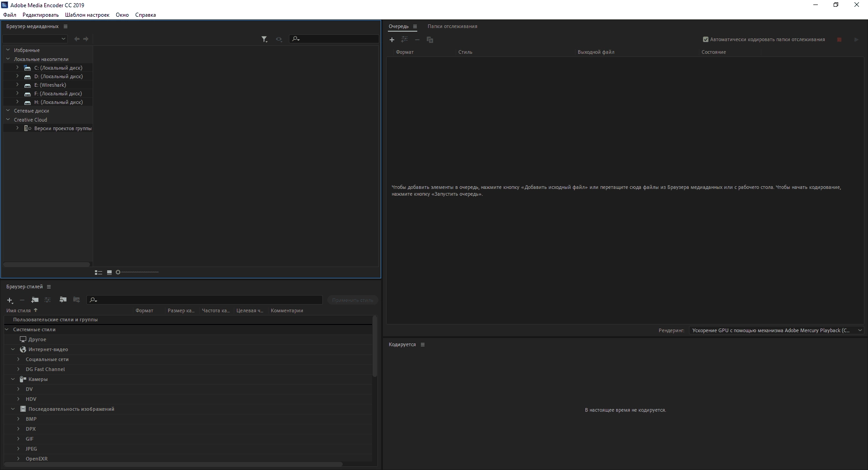Select the Другое preset category

(37, 340)
